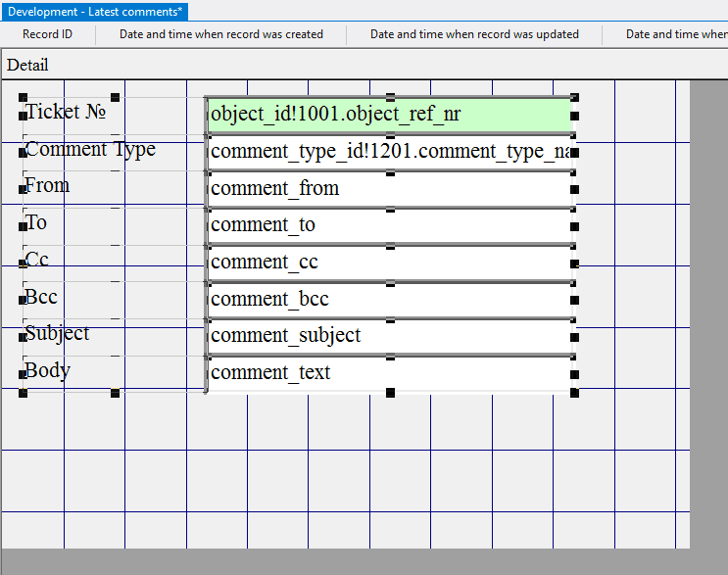Click the Record ID column header
Image resolution: width=728 pixels, height=575 pixels.
click(x=47, y=34)
